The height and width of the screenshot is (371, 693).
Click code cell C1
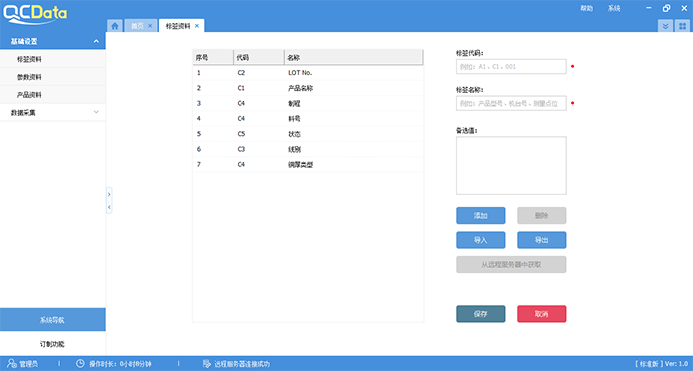click(x=241, y=88)
